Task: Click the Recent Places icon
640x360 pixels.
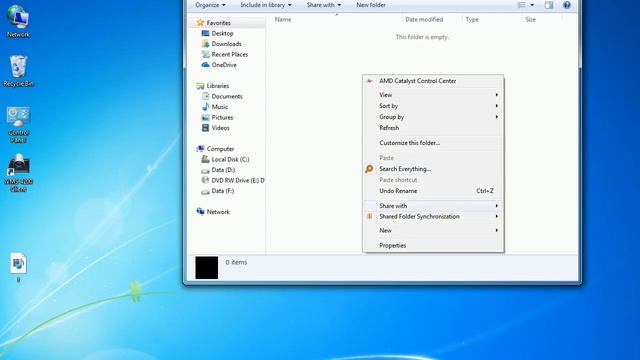Action: click(x=205, y=54)
